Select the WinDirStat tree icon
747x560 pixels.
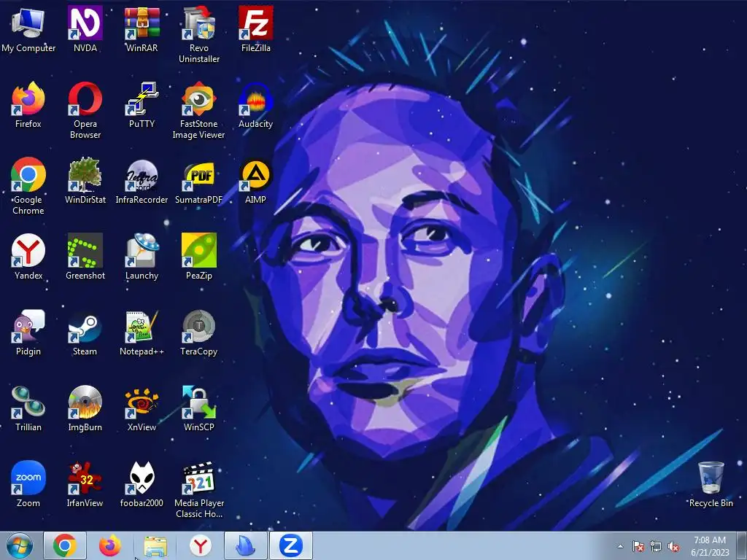tap(85, 174)
